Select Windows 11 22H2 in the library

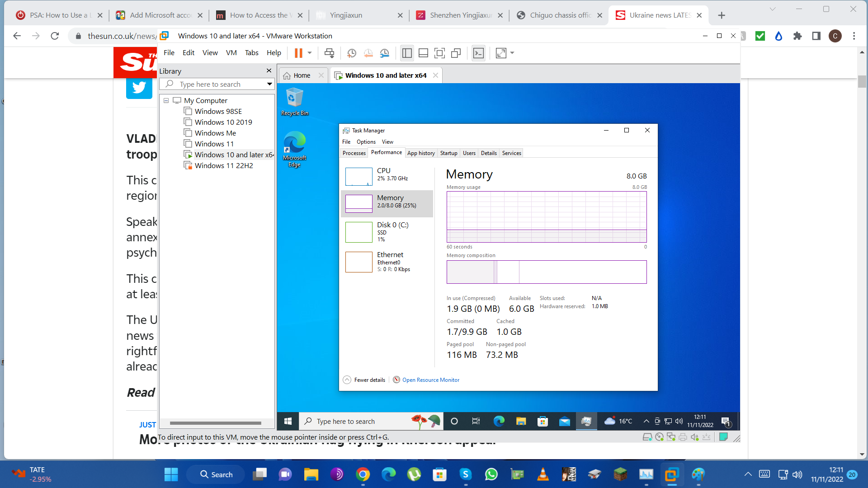pos(223,165)
